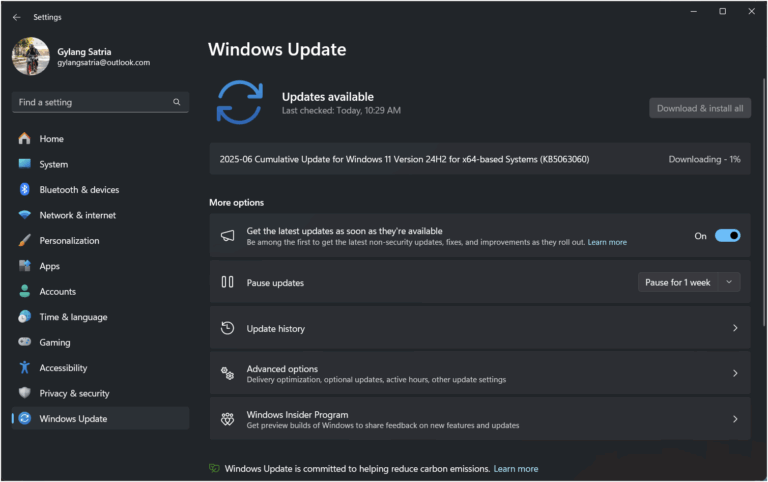Click the search magnifier icon

176,102
